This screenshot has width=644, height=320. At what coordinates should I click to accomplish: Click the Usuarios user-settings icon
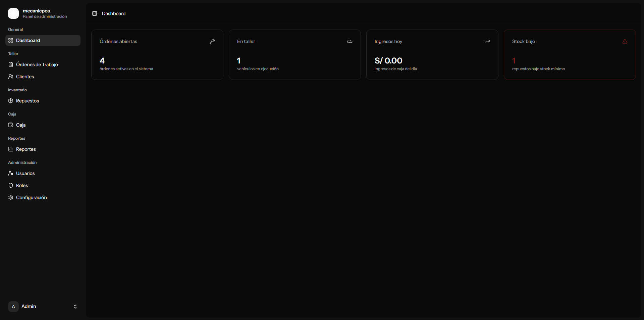click(x=11, y=173)
